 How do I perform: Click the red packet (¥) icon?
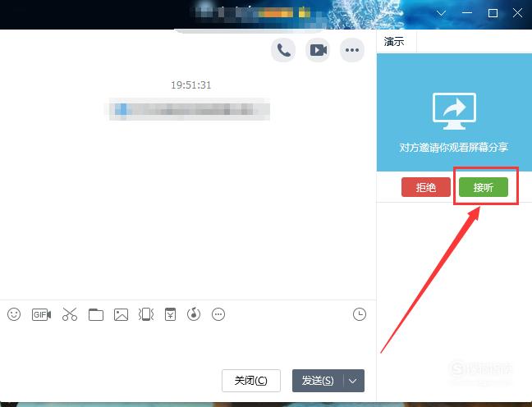[170, 314]
